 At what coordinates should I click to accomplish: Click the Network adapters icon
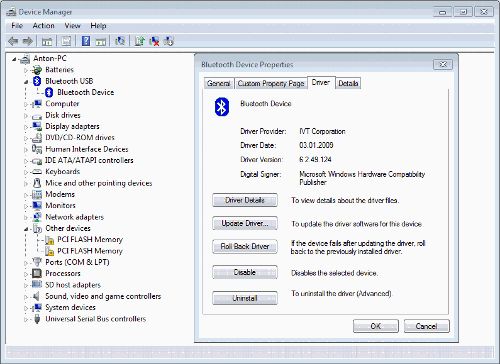pos(37,217)
